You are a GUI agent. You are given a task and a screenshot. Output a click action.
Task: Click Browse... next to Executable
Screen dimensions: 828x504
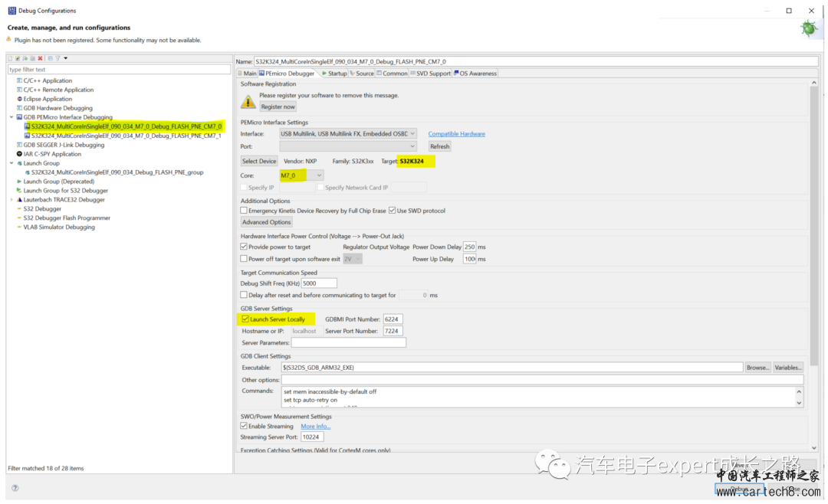[x=757, y=368]
